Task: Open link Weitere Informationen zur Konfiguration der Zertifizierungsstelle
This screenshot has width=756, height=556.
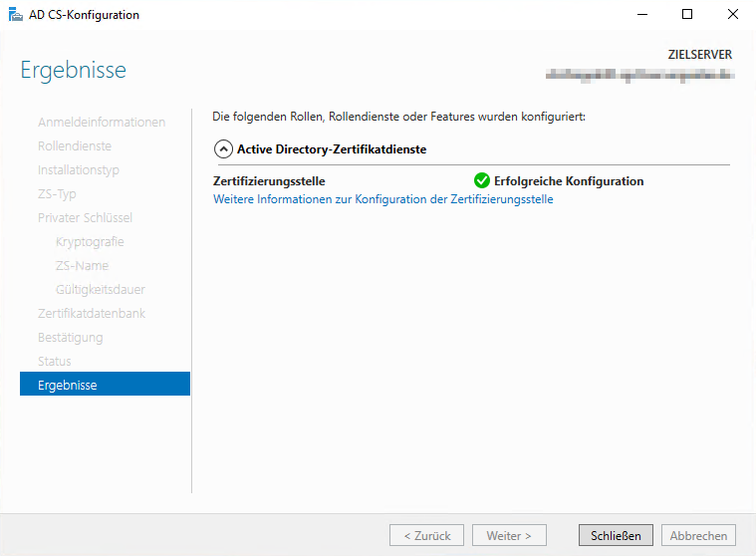Action: tap(382, 199)
